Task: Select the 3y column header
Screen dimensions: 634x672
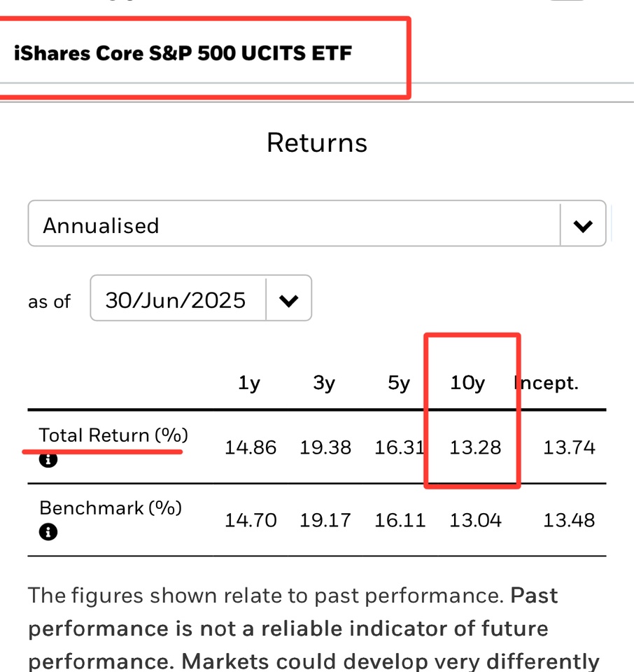Action: pos(324,383)
